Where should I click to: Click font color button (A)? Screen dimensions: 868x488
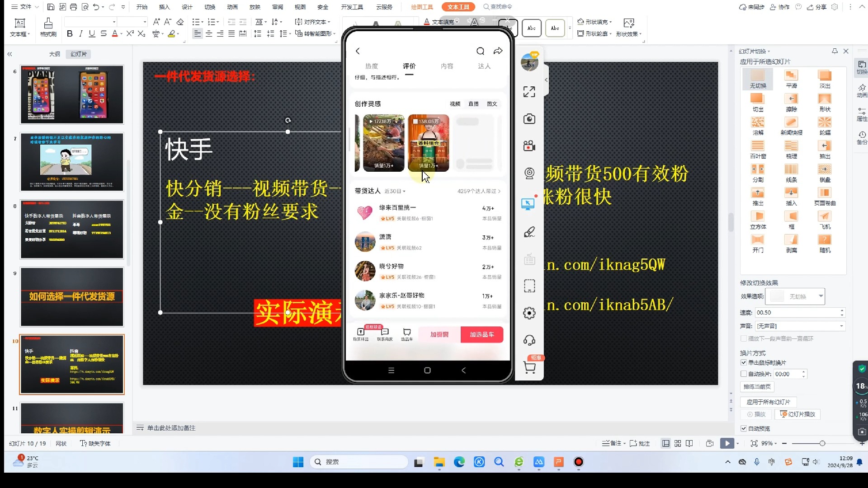pos(115,33)
